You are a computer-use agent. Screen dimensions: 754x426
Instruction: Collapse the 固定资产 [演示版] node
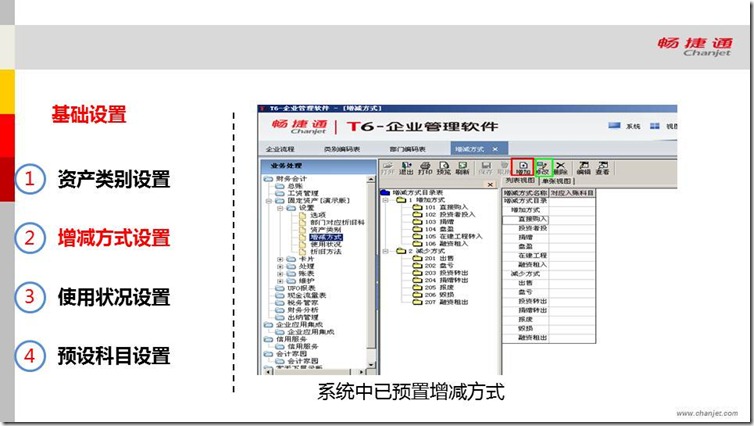click(269, 200)
